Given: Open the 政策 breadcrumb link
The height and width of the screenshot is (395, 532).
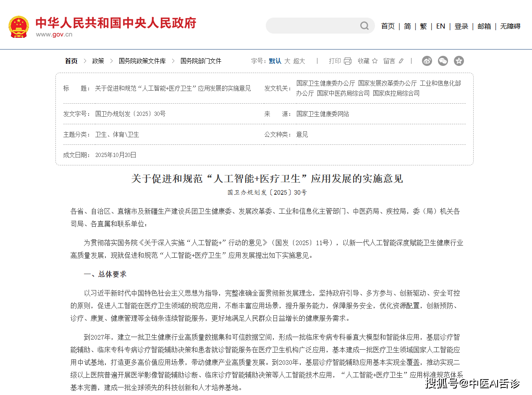Looking at the screenshot, I should (98, 61).
